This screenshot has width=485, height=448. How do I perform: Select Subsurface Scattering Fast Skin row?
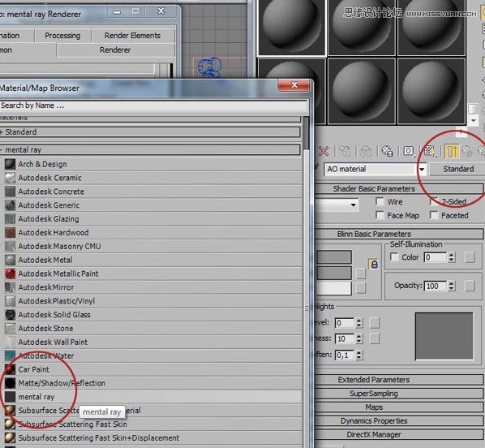152,424
